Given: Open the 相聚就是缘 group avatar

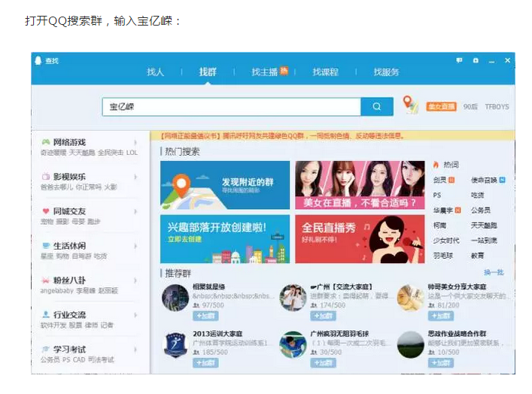Looking at the screenshot, I should pyautogui.click(x=175, y=298).
